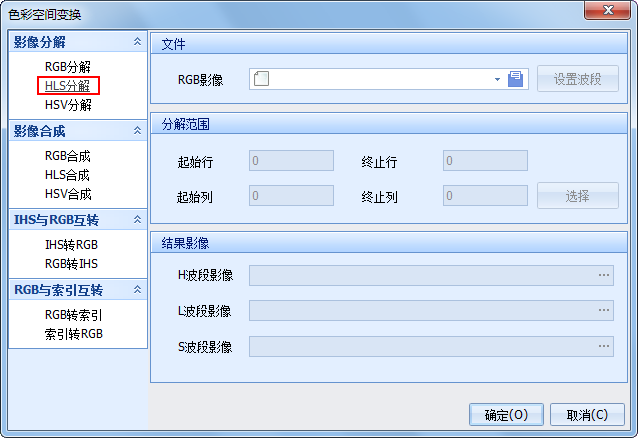This screenshot has width=638, height=438.
Task: Click the save icon beside RGB影像 field
Action: [516, 80]
